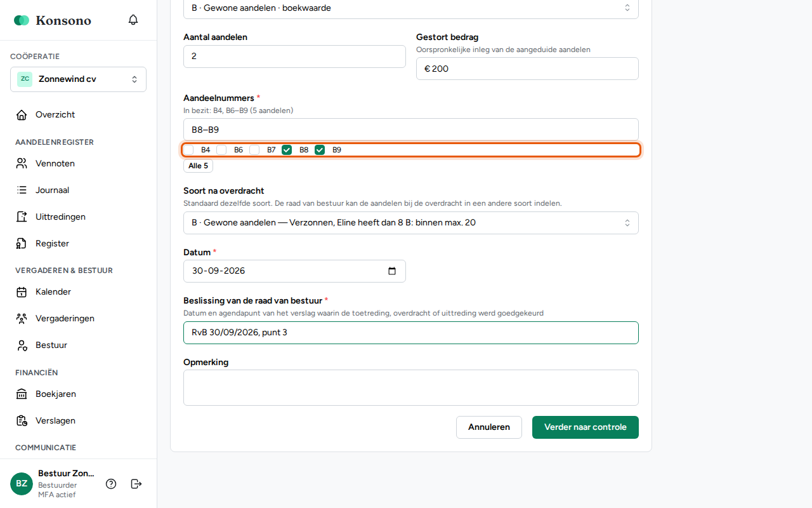Select the Alle 5 shares chip
The width and height of the screenshot is (812, 508).
tap(198, 166)
